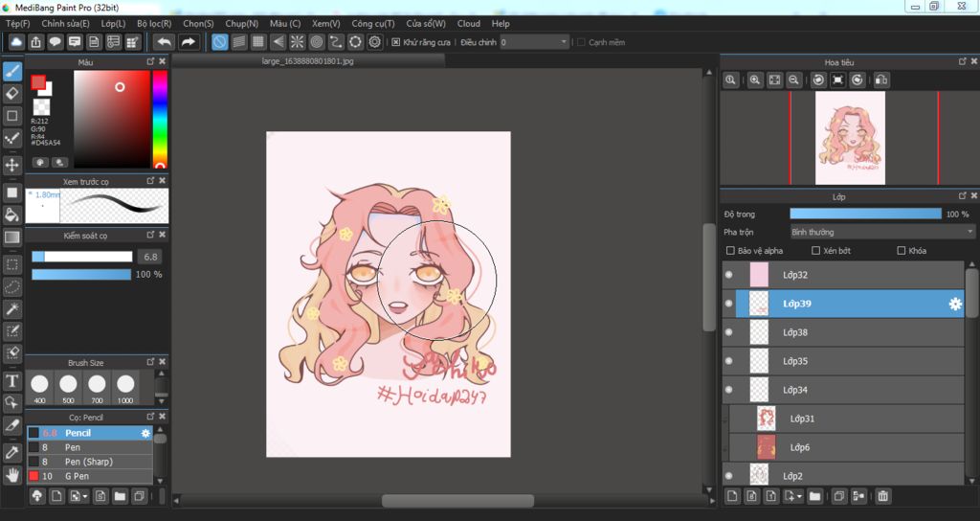Enable the curve snap guide
The width and height of the screenshot is (980, 521).
click(x=336, y=42)
